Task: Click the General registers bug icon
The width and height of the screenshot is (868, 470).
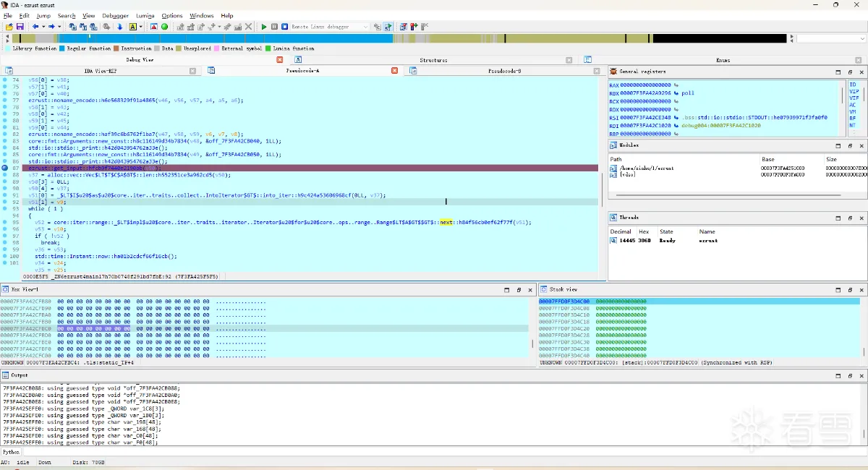Action: pyautogui.click(x=613, y=72)
